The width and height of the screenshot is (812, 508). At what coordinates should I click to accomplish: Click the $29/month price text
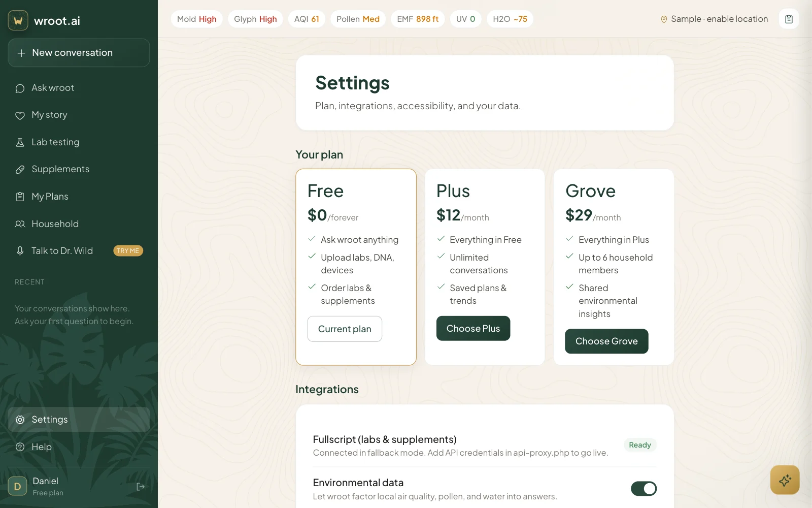point(593,215)
